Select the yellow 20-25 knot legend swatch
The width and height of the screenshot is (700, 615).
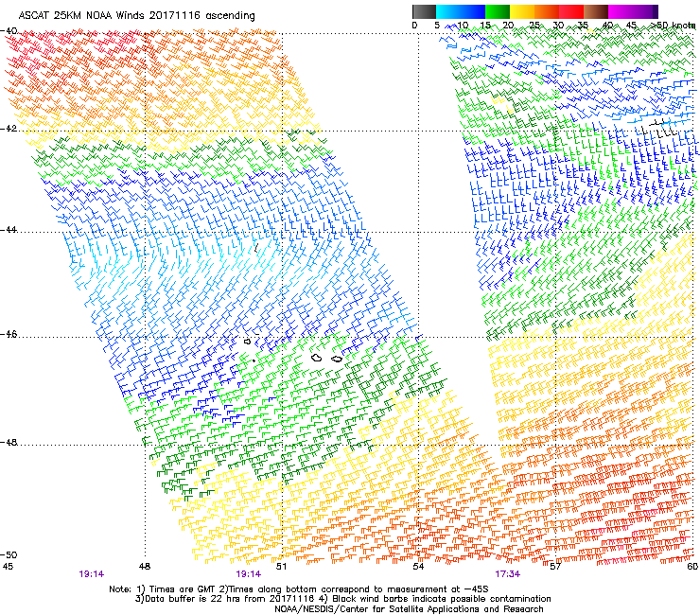point(522,11)
